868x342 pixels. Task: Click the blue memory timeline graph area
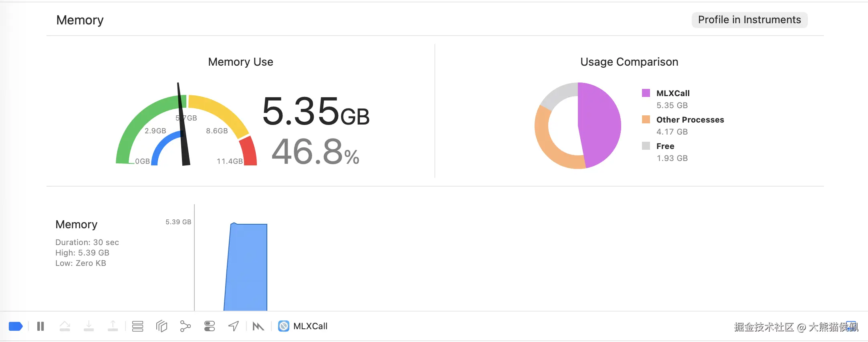(246, 268)
